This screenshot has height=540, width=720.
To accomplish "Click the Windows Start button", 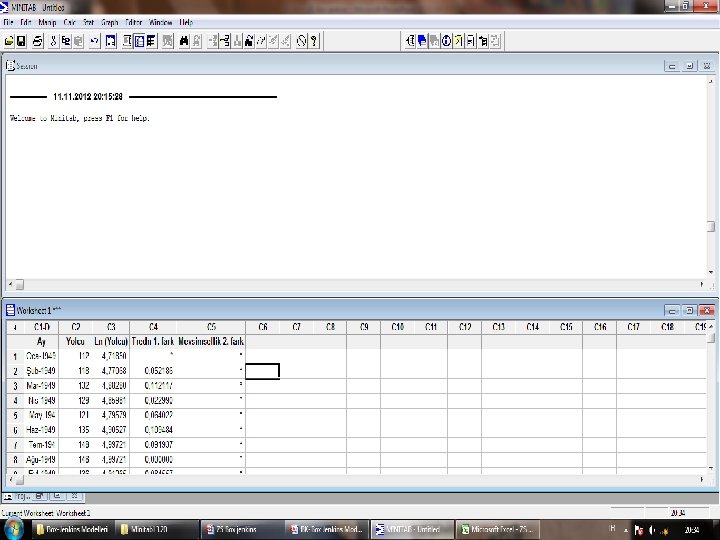I will pyautogui.click(x=13, y=530).
